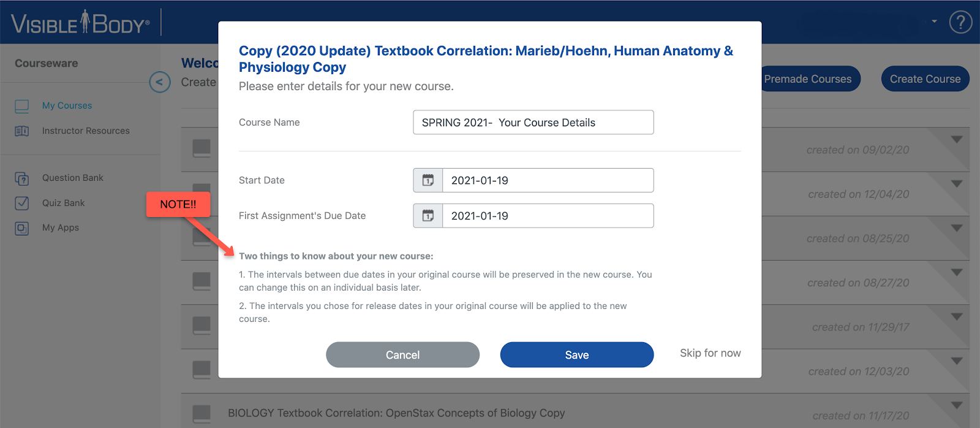Open the user account dropdown arrow

point(934,21)
